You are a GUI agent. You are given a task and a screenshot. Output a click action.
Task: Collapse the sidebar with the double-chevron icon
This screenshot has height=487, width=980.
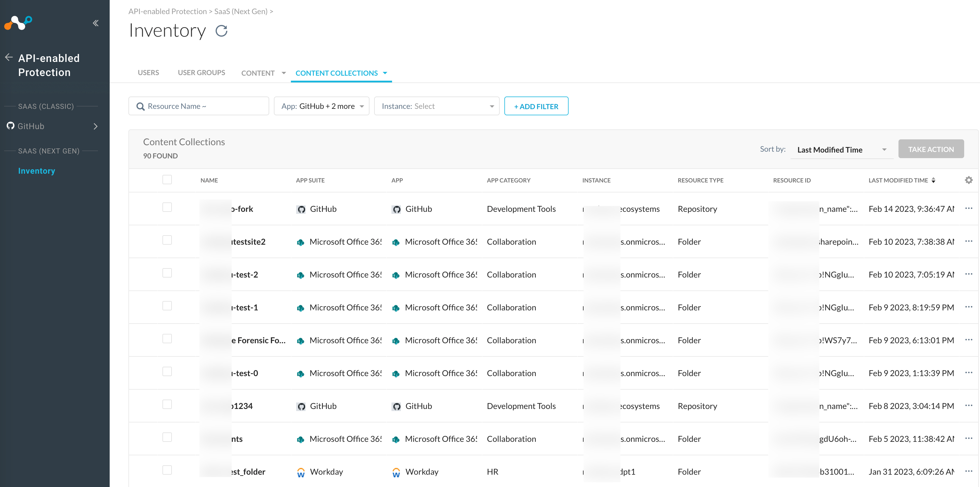tap(96, 23)
